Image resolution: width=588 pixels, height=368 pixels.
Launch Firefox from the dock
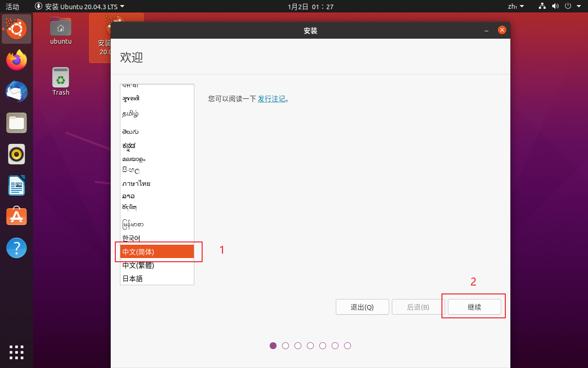[x=17, y=60]
